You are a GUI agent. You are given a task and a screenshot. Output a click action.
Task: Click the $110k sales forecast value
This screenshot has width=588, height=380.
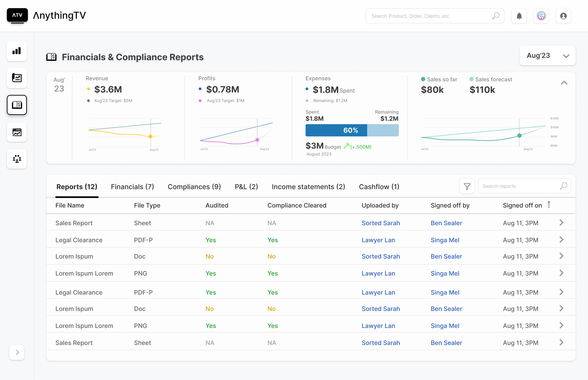pyautogui.click(x=482, y=90)
